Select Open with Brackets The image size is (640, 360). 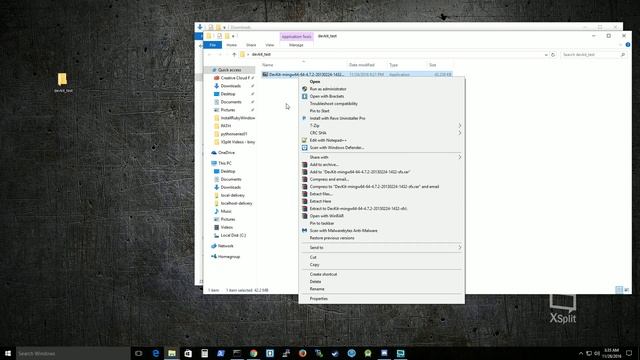tap(327, 96)
